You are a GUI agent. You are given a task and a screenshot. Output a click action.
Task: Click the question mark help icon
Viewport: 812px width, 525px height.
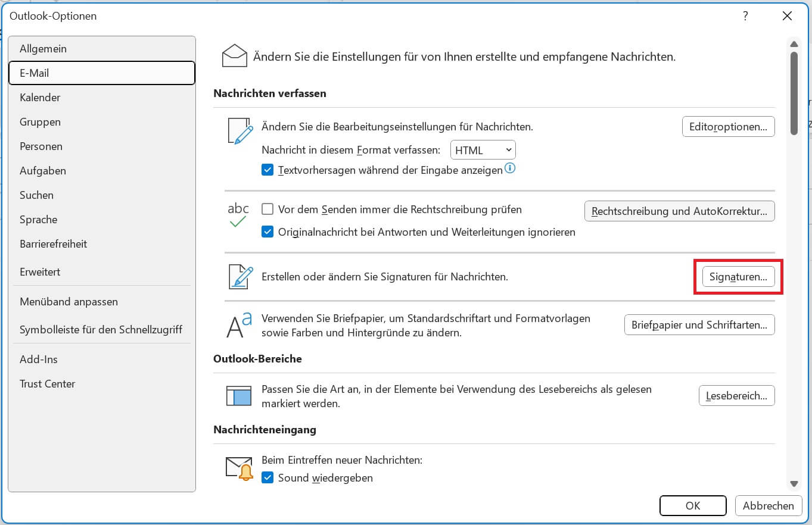[745, 16]
